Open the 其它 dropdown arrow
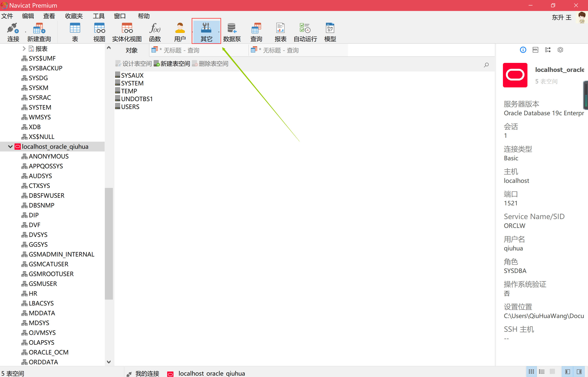The height and width of the screenshot is (377, 588). (x=219, y=32)
